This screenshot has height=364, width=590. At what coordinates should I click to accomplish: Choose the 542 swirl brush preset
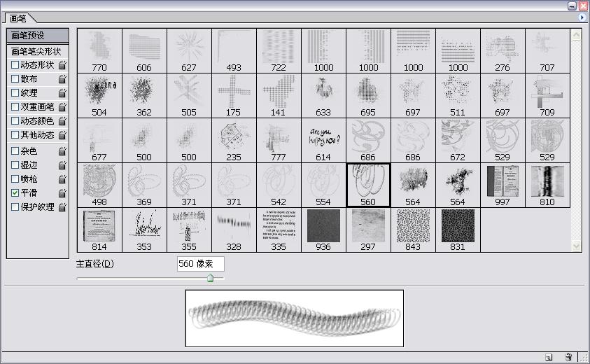(279, 185)
